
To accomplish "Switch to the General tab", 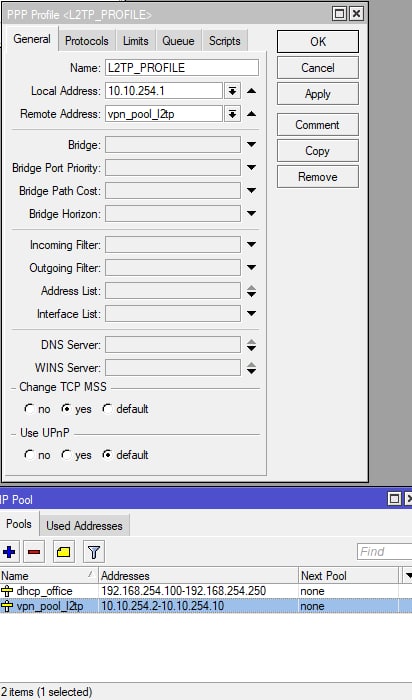I will point(32,39).
